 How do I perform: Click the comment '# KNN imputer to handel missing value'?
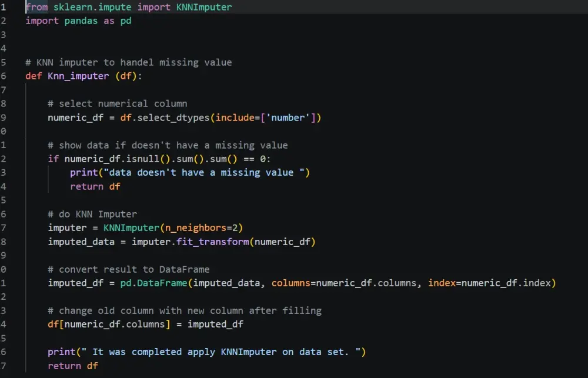(129, 62)
